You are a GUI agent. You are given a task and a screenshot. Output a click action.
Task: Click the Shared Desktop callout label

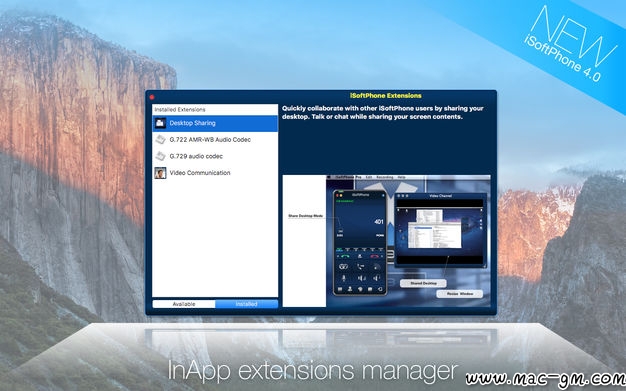point(423,283)
